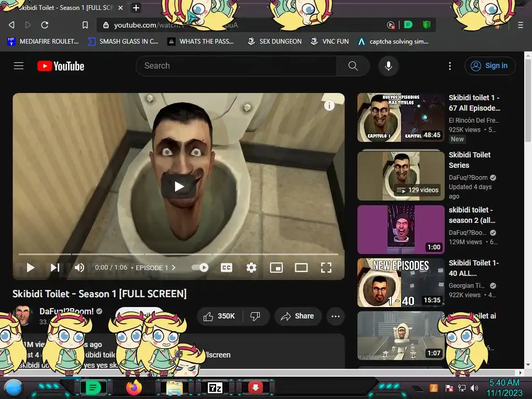Open the MEDIAFIRE ROULET... bookmark
This screenshot has height=399, width=532.
pyautogui.click(x=43, y=42)
